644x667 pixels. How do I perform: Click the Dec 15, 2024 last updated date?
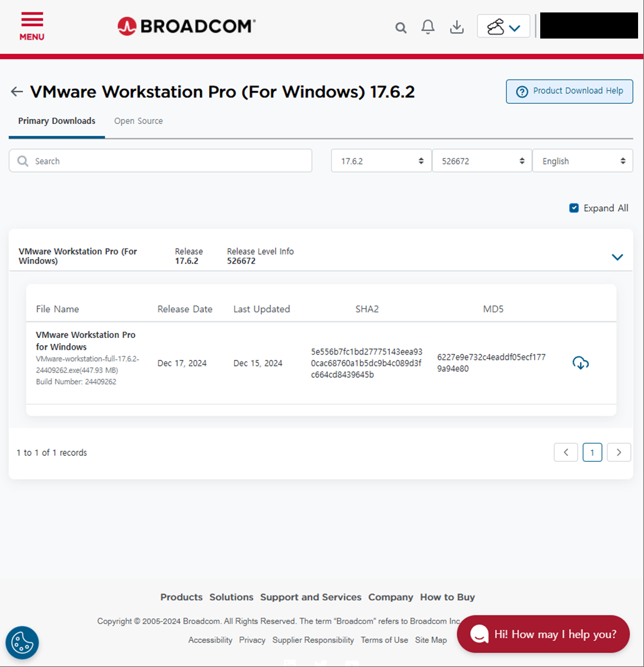point(258,363)
